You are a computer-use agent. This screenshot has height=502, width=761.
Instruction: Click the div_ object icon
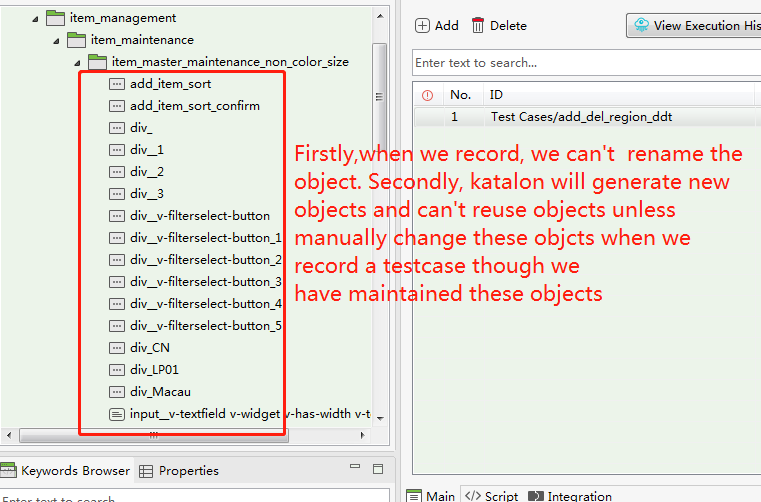click(116, 128)
